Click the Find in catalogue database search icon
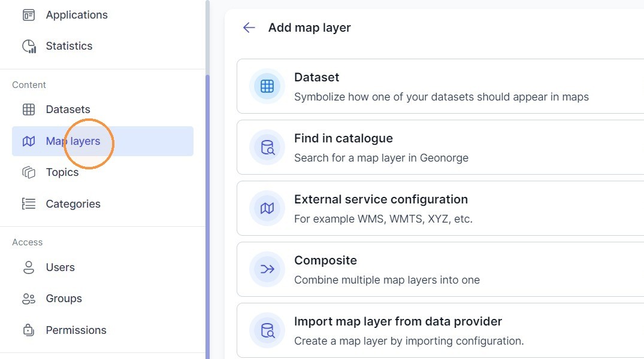The width and height of the screenshot is (644, 359). (267, 147)
